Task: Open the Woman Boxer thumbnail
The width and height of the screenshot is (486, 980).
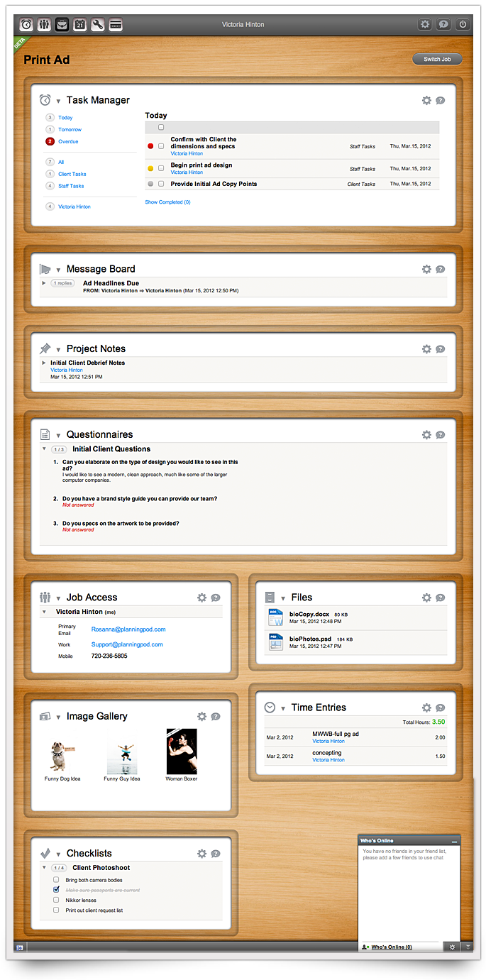Action: click(182, 752)
